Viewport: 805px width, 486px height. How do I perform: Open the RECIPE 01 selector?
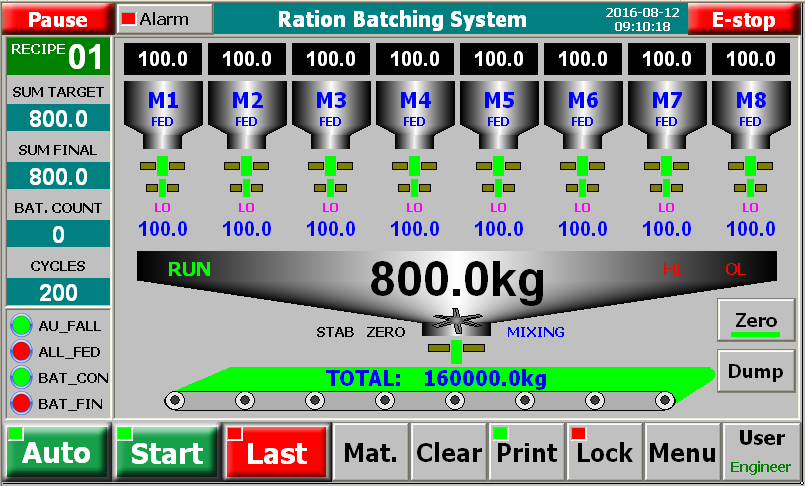tap(58, 57)
